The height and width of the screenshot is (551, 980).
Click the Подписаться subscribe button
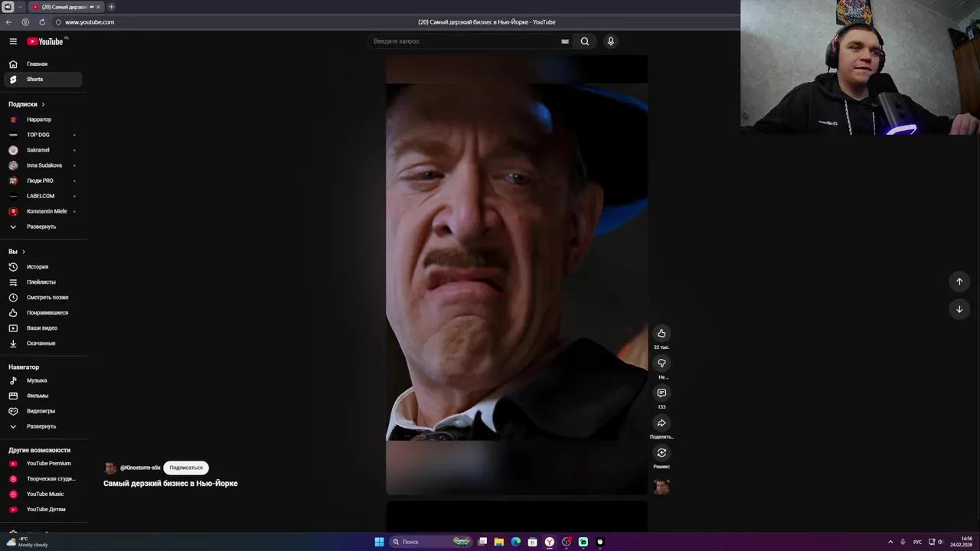(x=186, y=468)
